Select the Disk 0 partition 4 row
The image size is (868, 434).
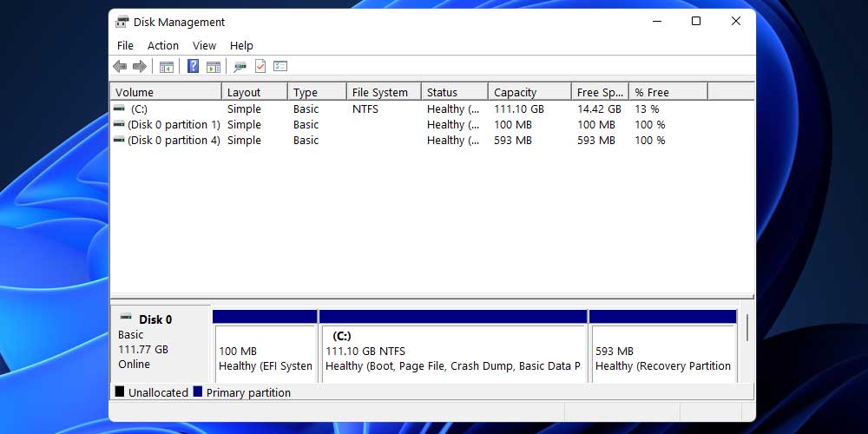click(173, 140)
